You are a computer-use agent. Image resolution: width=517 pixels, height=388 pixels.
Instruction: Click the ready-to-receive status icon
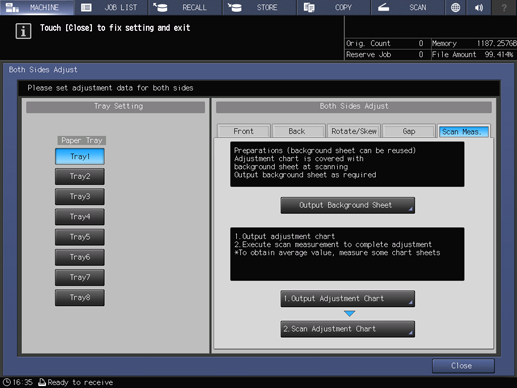tap(42, 382)
